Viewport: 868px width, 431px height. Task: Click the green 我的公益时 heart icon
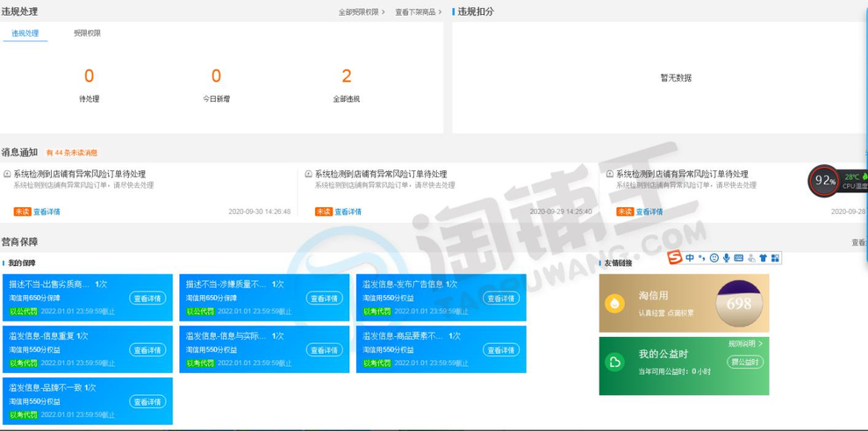pyautogui.click(x=616, y=362)
